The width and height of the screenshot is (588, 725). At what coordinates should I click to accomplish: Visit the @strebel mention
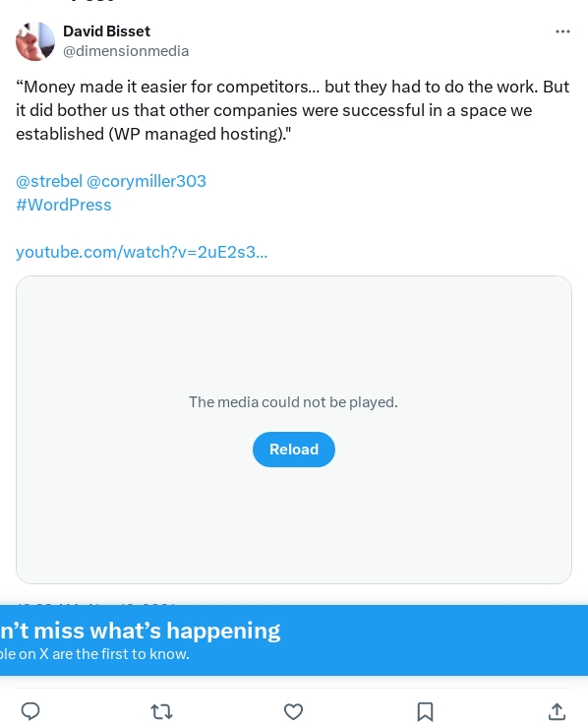[49, 181]
